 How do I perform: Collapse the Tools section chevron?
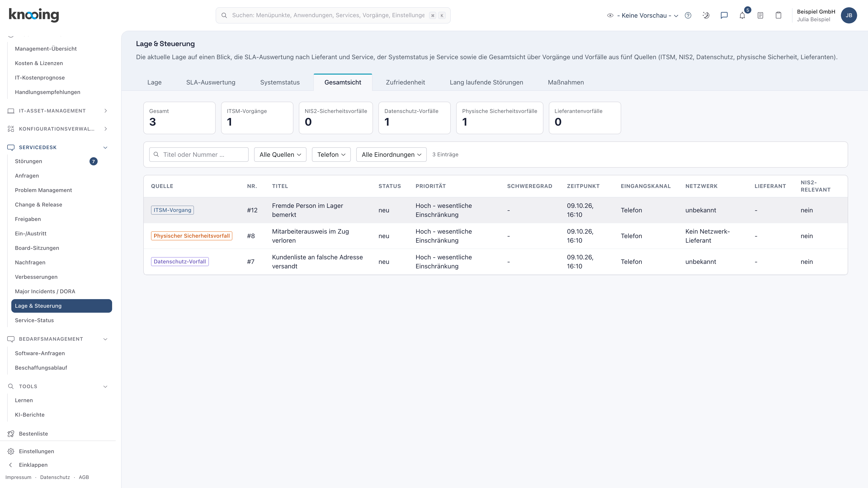tap(106, 386)
